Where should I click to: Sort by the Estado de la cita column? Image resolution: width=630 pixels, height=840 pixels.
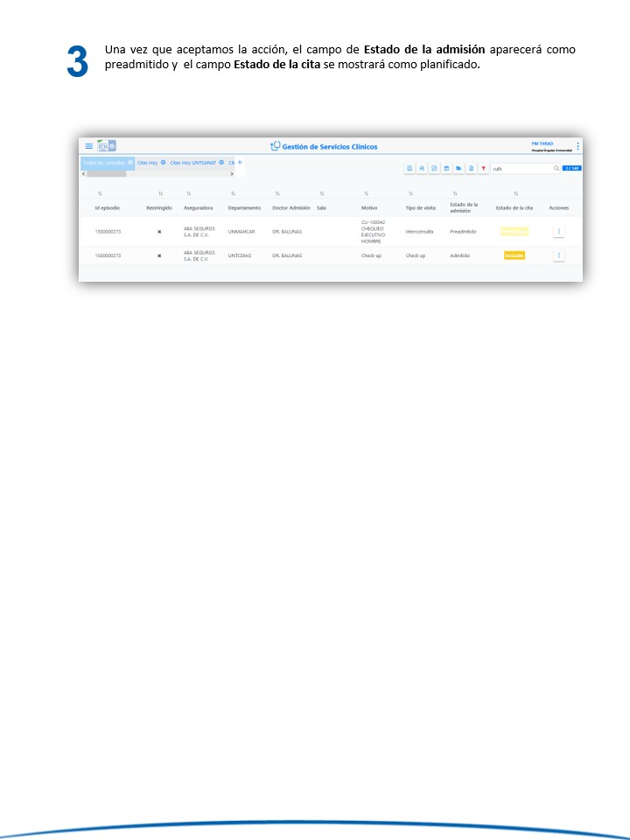point(515,193)
